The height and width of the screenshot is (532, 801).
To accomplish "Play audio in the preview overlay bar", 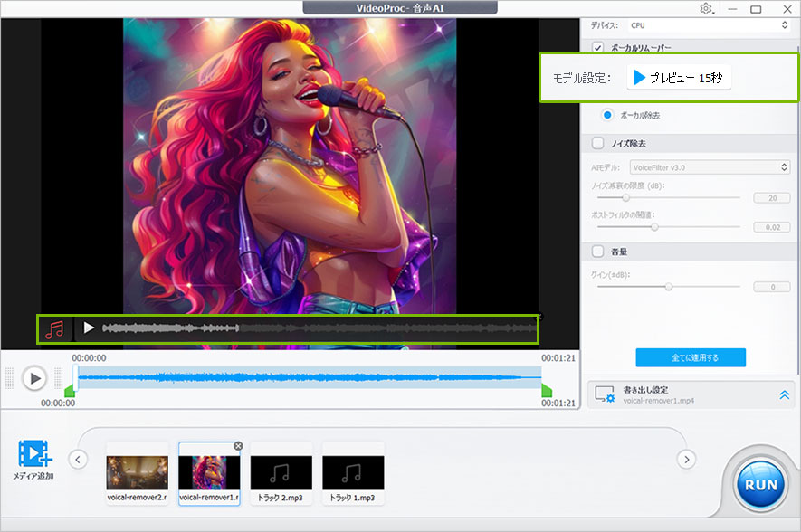I will tap(89, 328).
